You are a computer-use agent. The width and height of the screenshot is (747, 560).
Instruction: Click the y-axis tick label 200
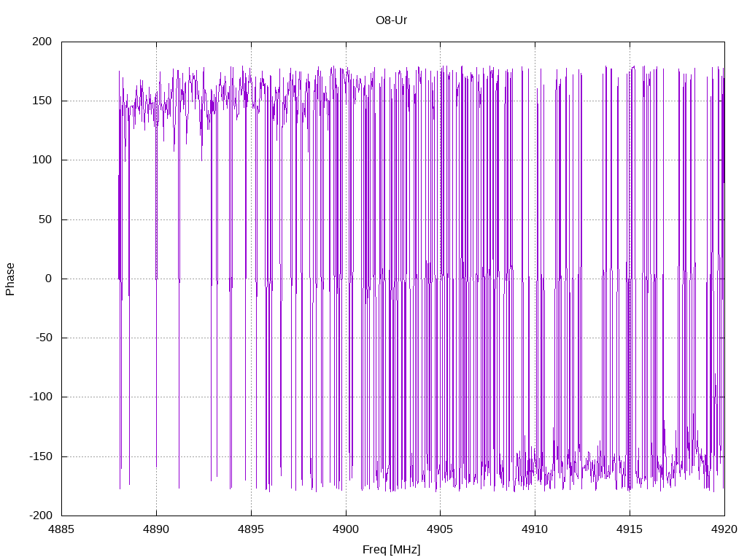pyautogui.click(x=42, y=42)
